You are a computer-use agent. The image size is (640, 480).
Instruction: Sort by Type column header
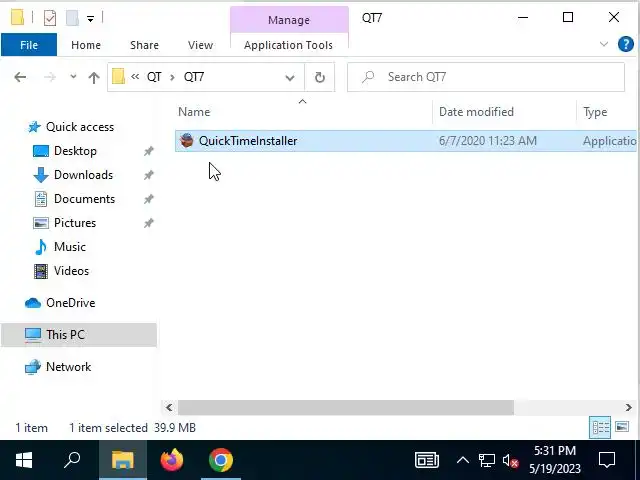coord(595,112)
